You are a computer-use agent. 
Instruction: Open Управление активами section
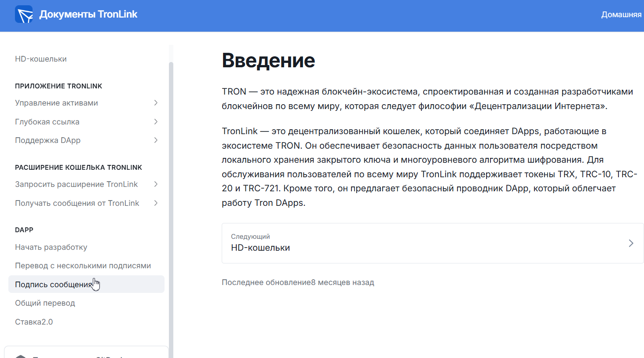tap(56, 103)
